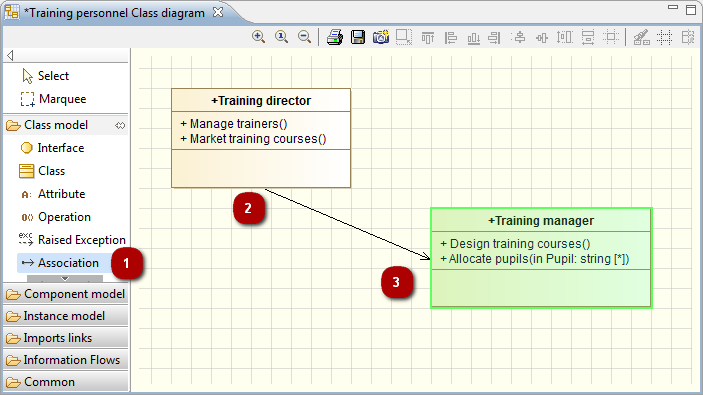Screen dimensions: 703x395
Task: Switch to Training personnel Class diagram tab
Action: 114,13
